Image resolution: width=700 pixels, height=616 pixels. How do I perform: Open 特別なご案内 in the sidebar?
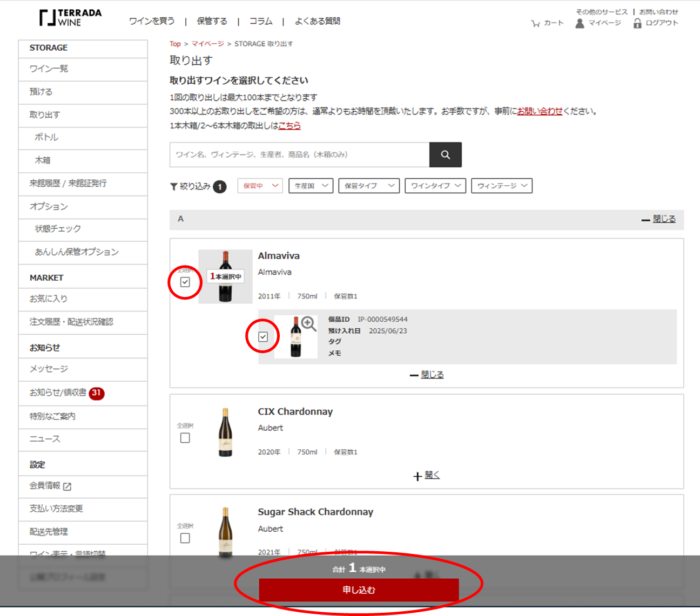pyautogui.click(x=83, y=417)
